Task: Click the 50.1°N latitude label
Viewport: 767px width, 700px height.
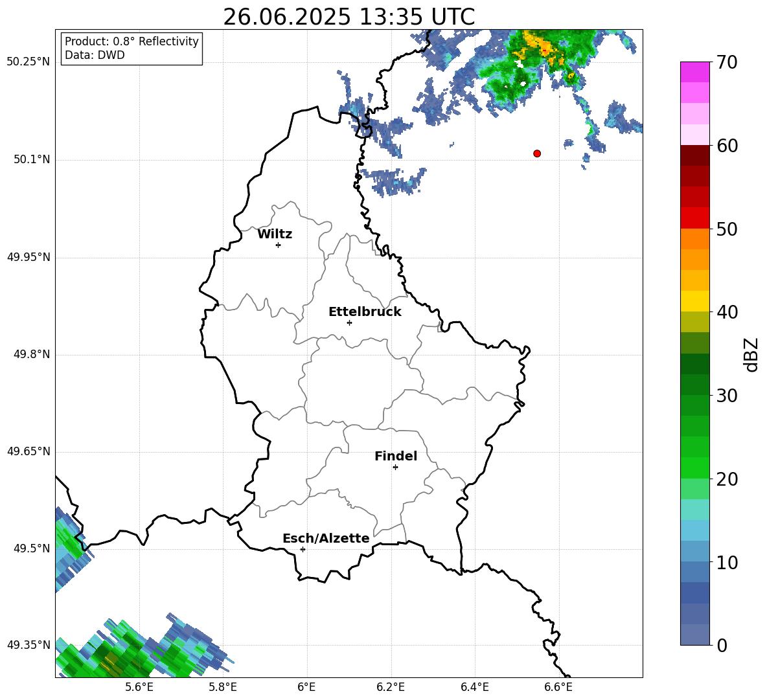Action: coord(32,159)
